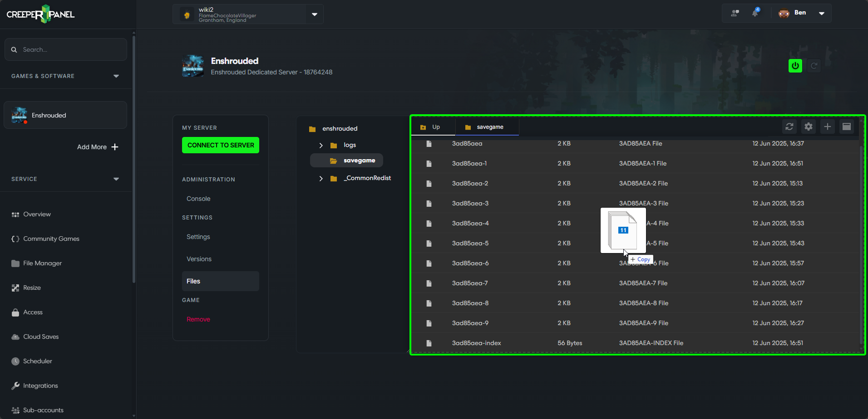Open the Versions page

pos(199,259)
